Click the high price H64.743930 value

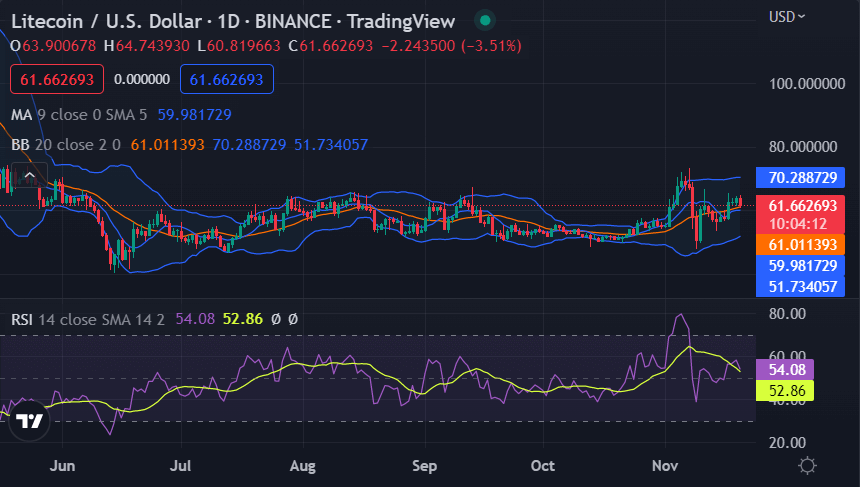pyautogui.click(x=146, y=46)
